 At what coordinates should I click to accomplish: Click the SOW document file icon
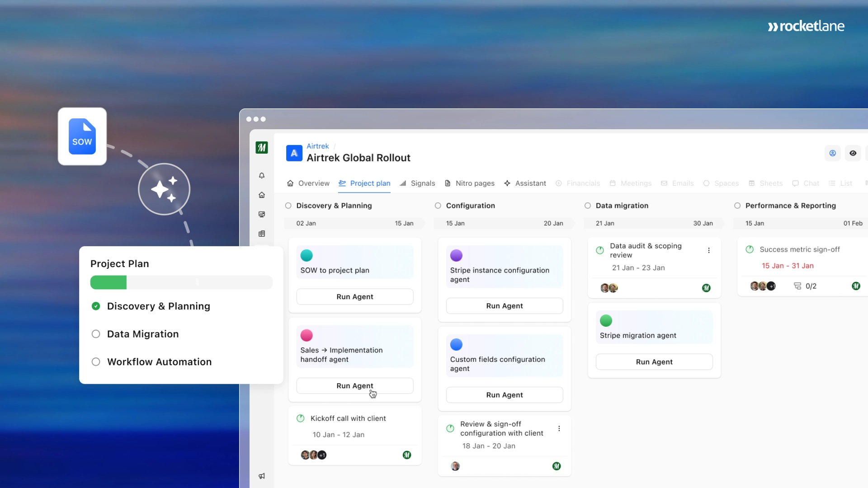[x=82, y=136]
